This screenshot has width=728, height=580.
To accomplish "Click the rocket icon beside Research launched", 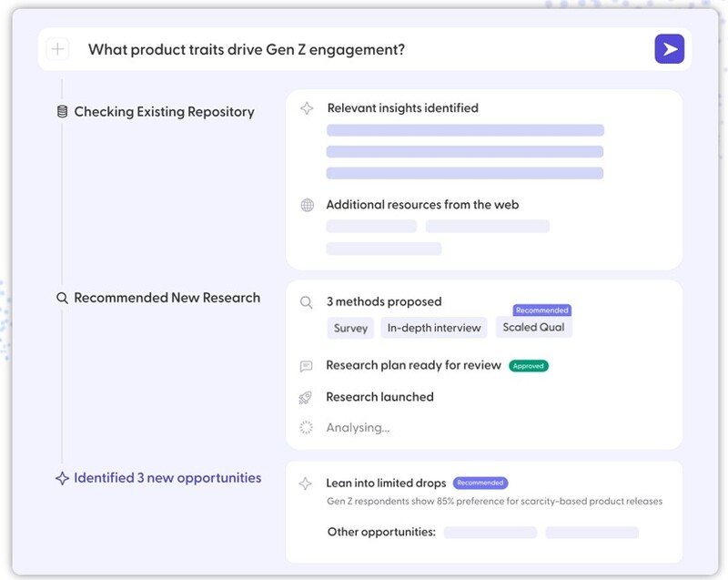I will [307, 397].
